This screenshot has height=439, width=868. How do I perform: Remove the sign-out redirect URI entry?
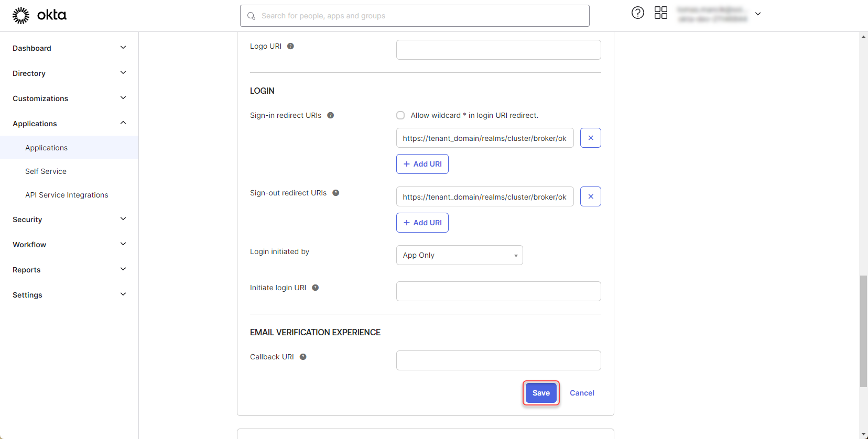(590, 196)
